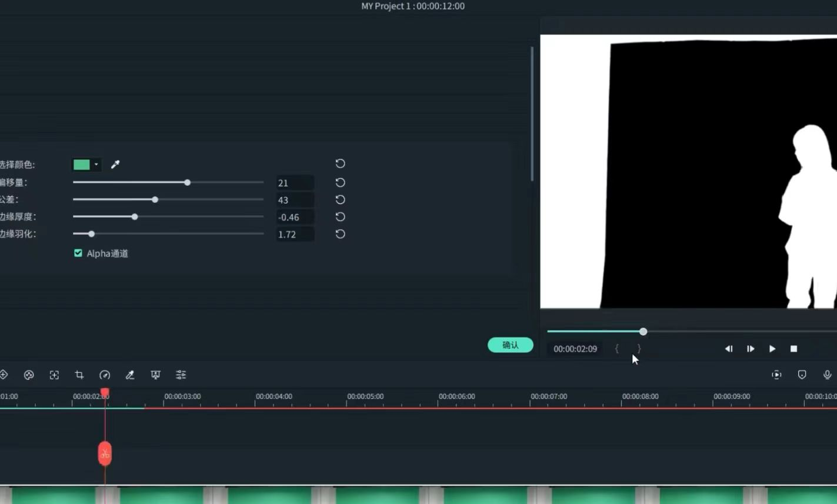Viewport: 837px width, 504px height.
Task: Split the clip with the red scissors button
Action: click(x=105, y=453)
